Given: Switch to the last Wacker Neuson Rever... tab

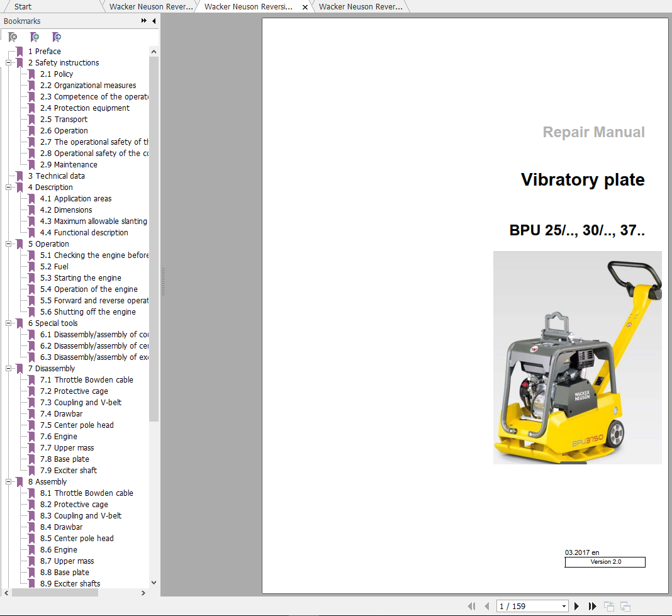Looking at the screenshot, I should (x=361, y=6).
